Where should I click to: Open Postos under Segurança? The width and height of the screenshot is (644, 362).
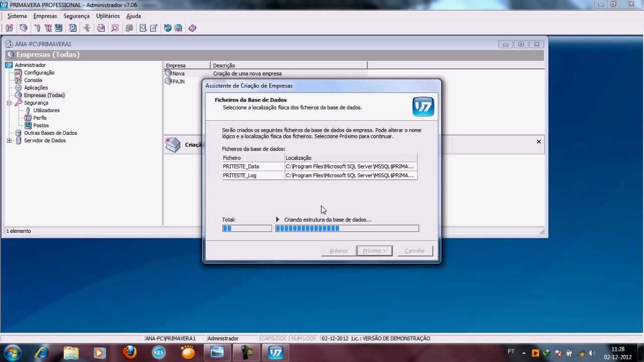coord(41,125)
